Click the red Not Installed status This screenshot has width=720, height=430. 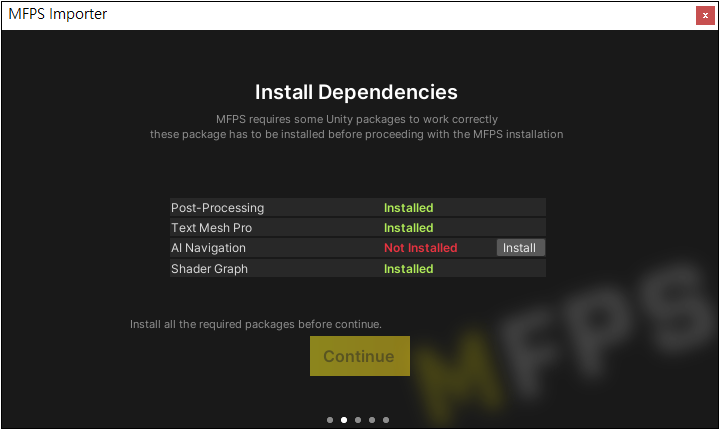coord(420,248)
